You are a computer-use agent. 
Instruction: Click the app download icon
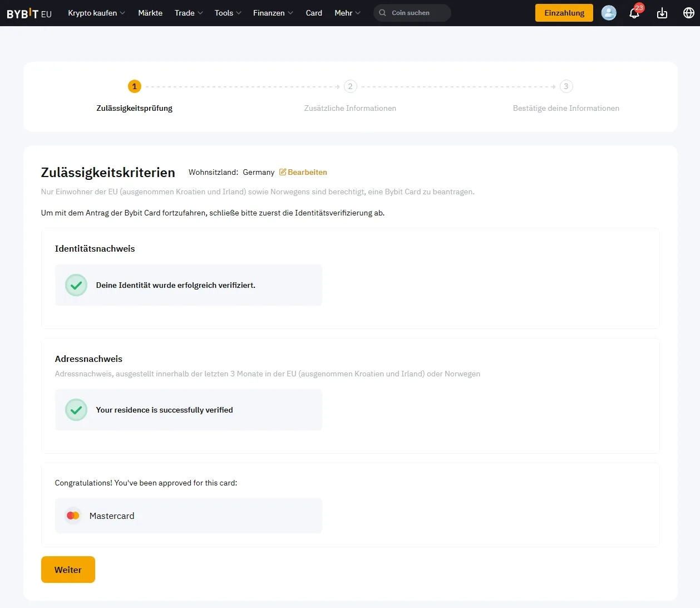point(662,13)
